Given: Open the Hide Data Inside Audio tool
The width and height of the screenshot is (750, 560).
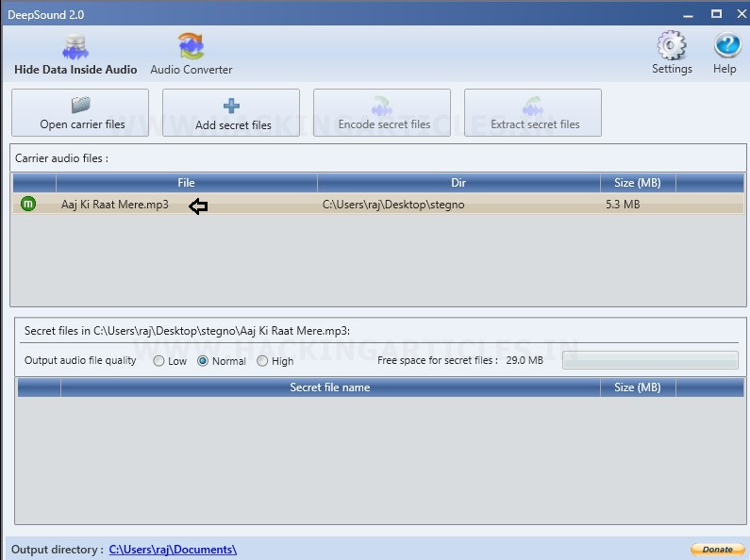Looking at the screenshot, I should pyautogui.click(x=75, y=54).
